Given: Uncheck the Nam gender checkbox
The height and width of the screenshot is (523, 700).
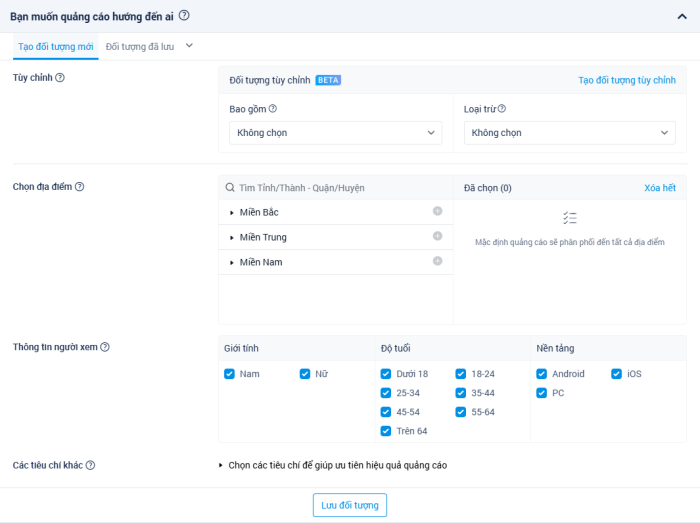Looking at the screenshot, I should point(230,374).
